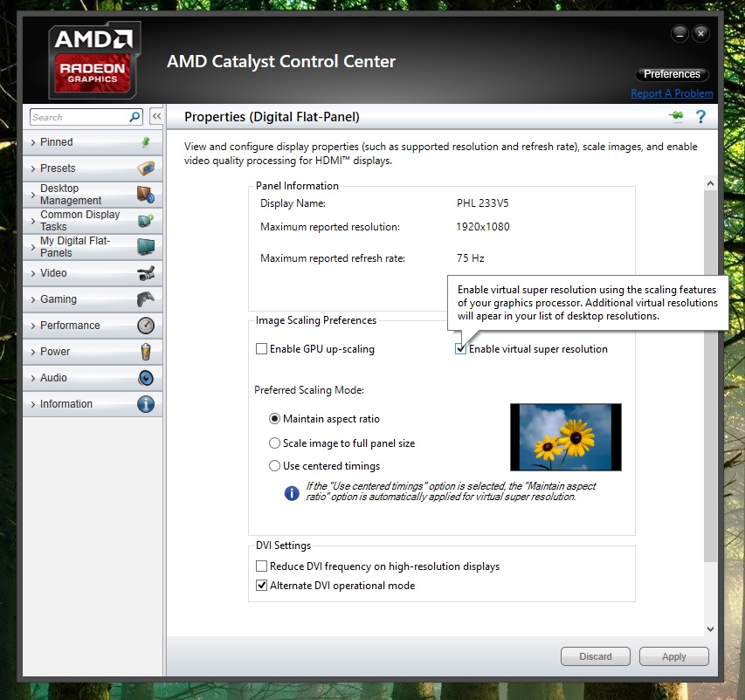The image size is (745, 700).
Task: Open the Audio menu item
Action: (93, 378)
